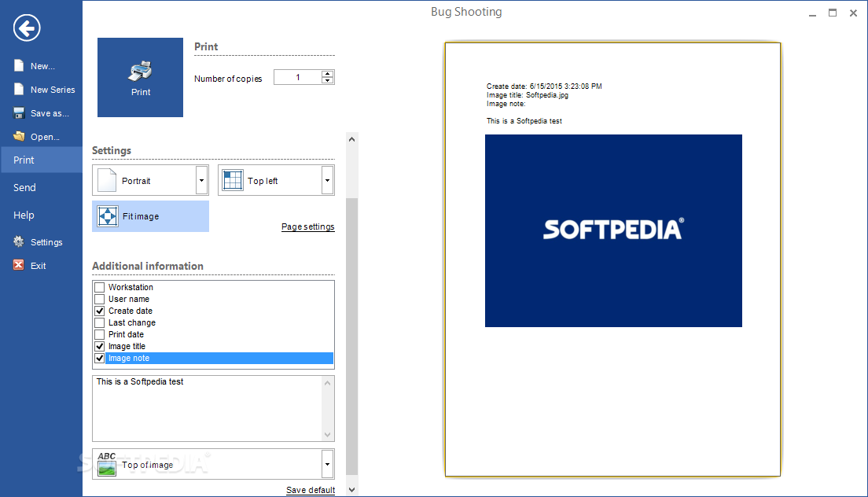Enable the Workstation checkbox
The image size is (868, 497).
pyautogui.click(x=100, y=287)
